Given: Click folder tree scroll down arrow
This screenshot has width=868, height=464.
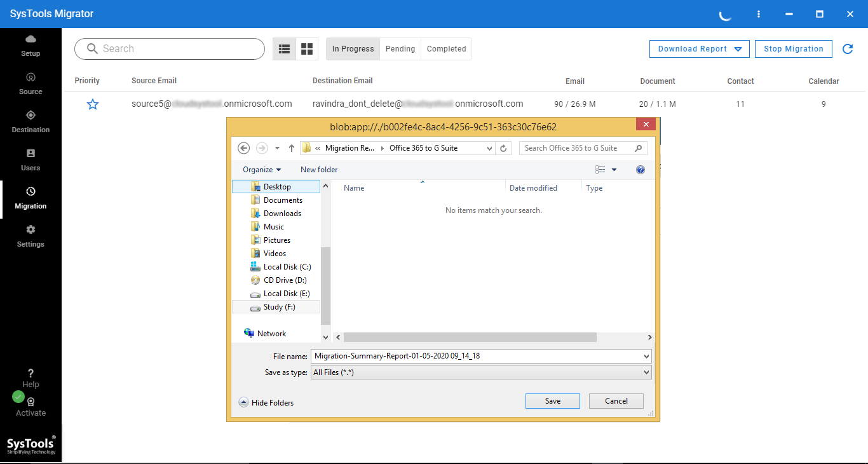Looking at the screenshot, I should 326,338.
